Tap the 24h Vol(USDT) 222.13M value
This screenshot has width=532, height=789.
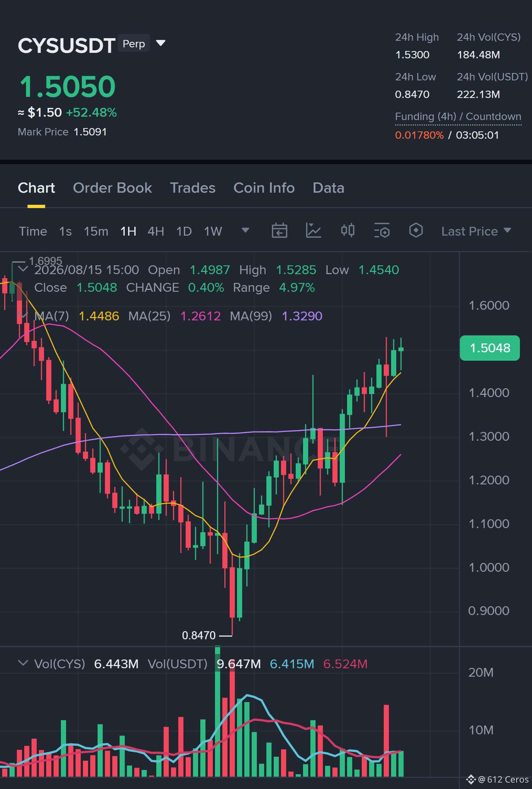pyautogui.click(x=478, y=94)
